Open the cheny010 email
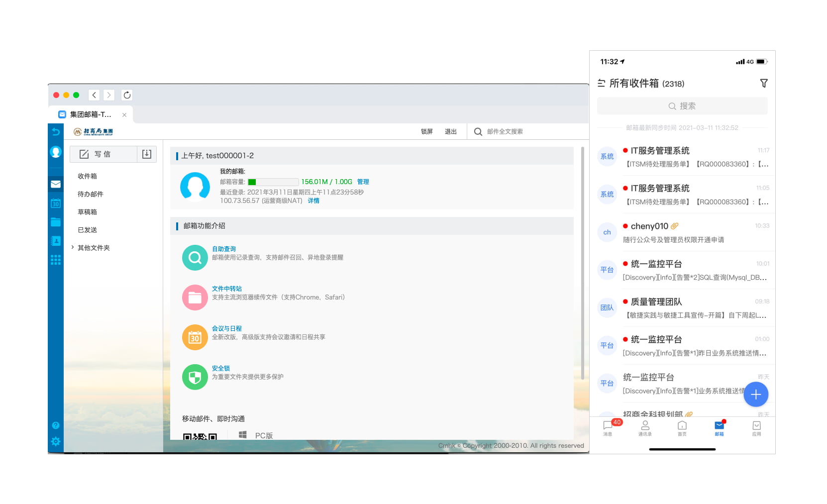The width and height of the screenshot is (827, 504). point(683,232)
